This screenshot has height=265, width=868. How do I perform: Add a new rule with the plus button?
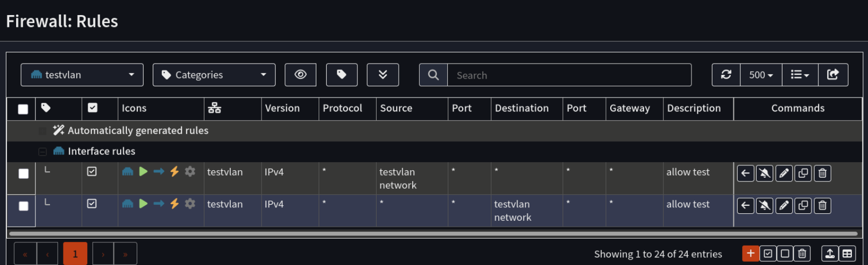(x=750, y=254)
